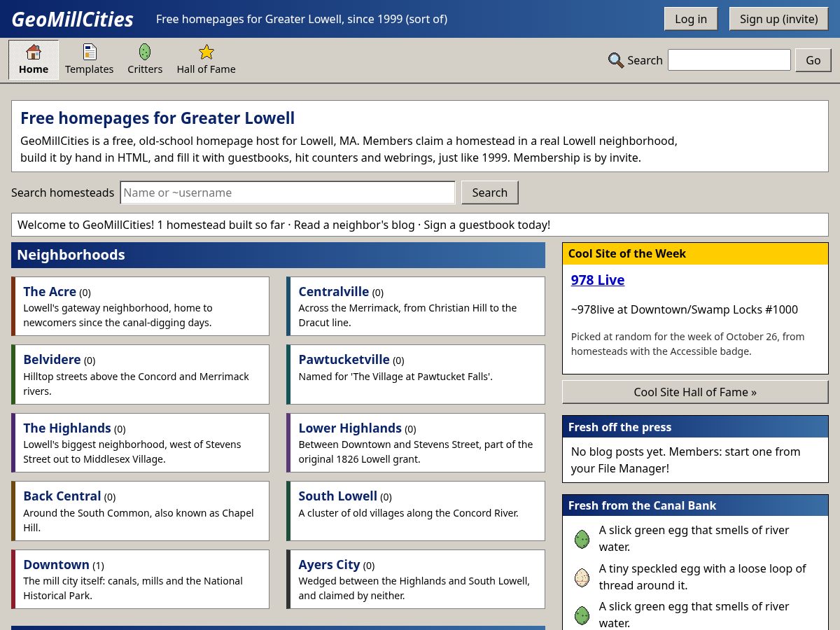
Task: Click the Log in button
Action: pyautogui.click(x=691, y=19)
